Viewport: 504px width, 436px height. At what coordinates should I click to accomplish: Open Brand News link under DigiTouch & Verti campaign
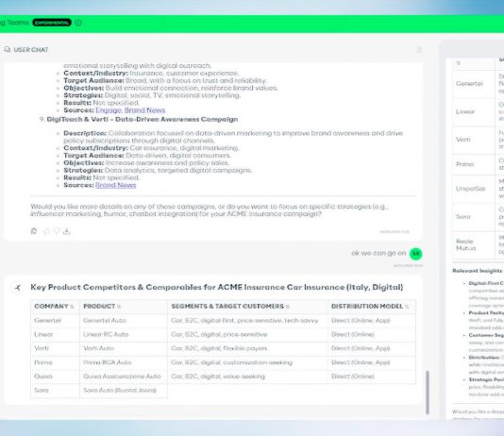point(116,185)
